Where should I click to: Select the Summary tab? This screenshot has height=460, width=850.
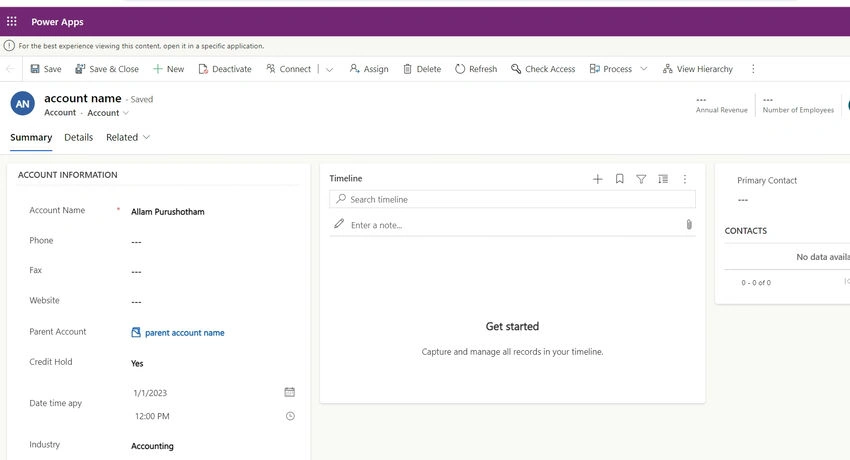pos(31,138)
